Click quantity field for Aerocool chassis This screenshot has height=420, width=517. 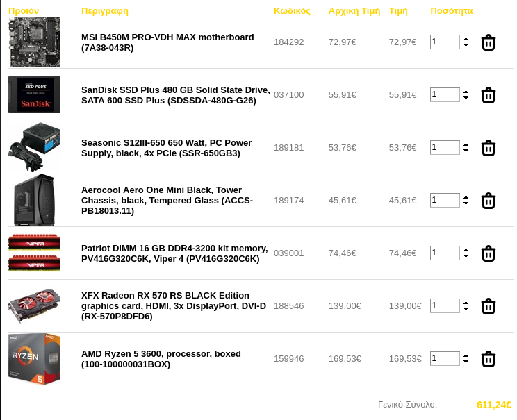[x=445, y=201]
